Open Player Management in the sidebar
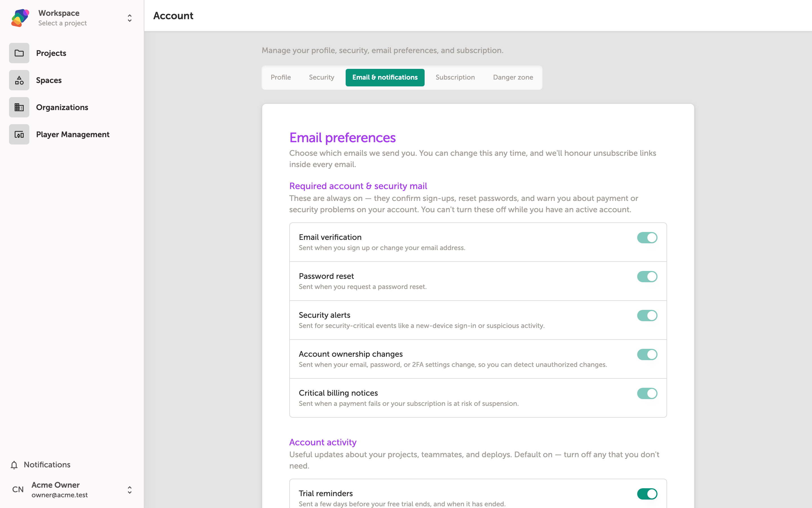 [72, 134]
